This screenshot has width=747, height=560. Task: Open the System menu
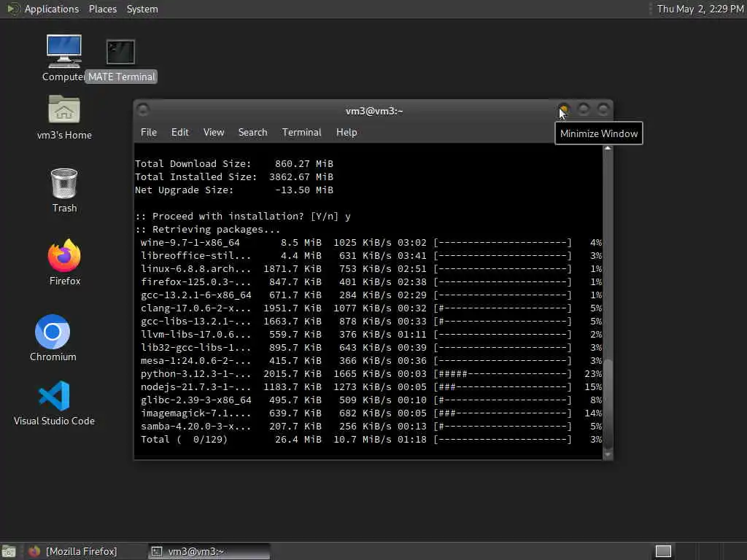(x=142, y=9)
